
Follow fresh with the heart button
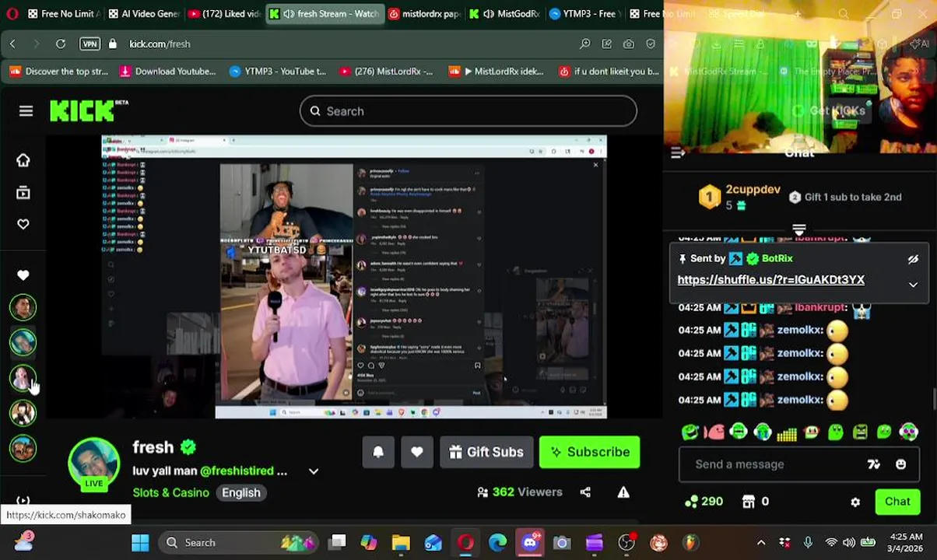tap(417, 452)
